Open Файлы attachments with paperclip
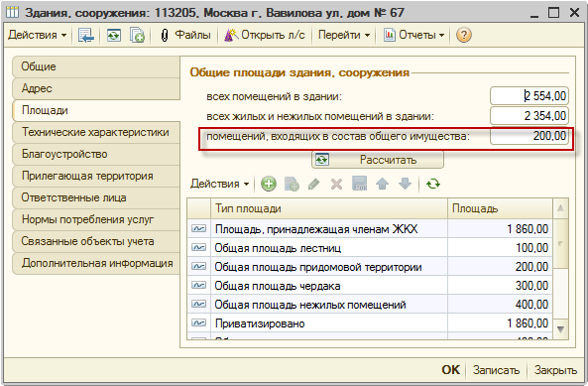588x386 pixels. tap(185, 36)
